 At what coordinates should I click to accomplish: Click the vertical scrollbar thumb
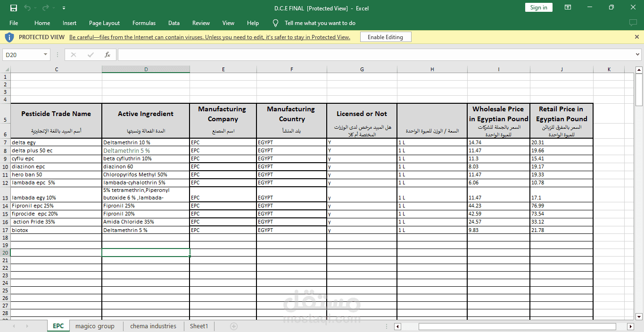click(639, 90)
